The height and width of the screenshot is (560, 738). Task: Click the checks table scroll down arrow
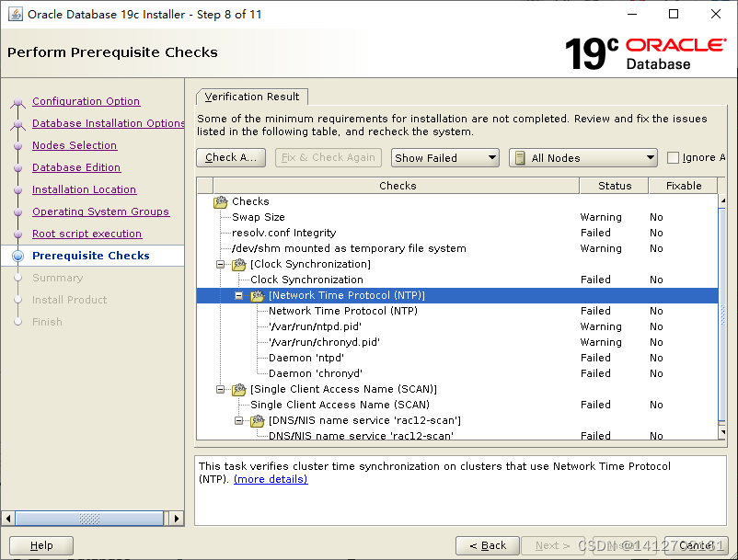click(722, 431)
